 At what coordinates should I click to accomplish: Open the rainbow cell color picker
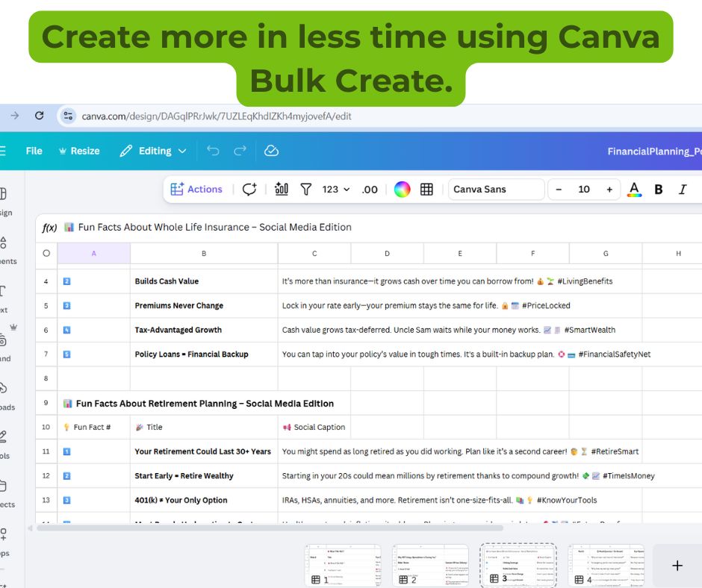pyautogui.click(x=402, y=190)
